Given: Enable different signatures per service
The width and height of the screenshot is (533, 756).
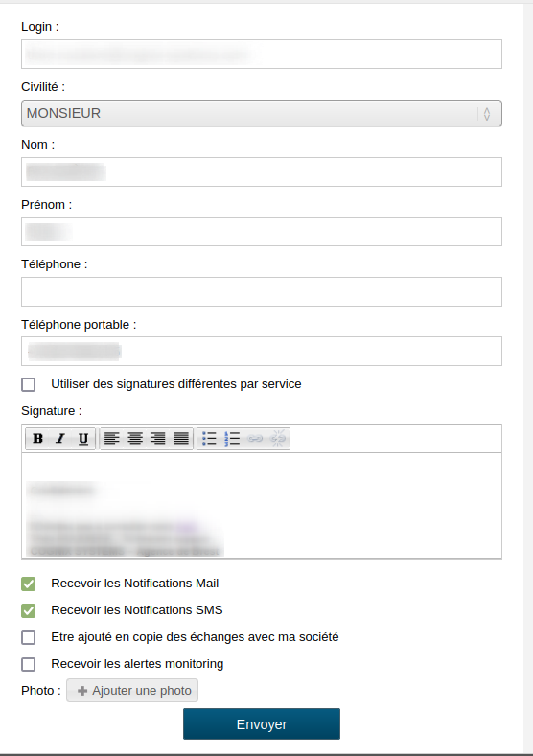Looking at the screenshot, I should point(29,384).
